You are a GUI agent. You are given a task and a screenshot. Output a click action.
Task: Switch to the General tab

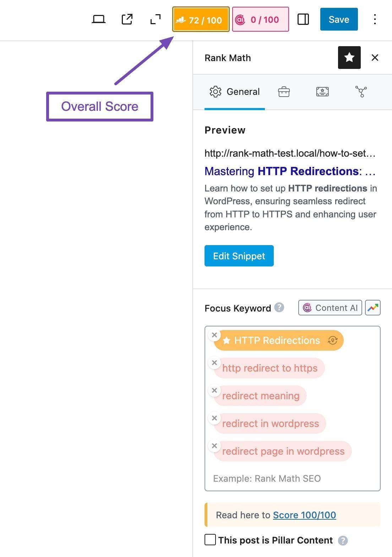235,92
